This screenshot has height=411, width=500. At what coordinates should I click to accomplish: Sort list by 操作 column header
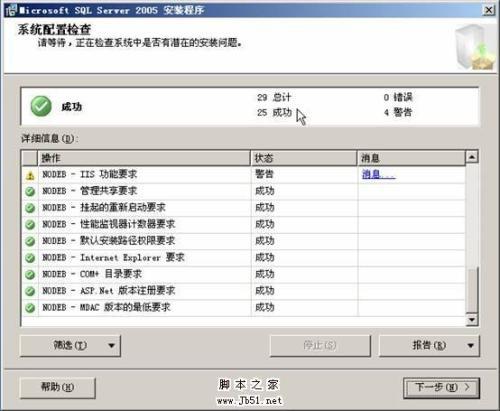[x=144, y=158]
